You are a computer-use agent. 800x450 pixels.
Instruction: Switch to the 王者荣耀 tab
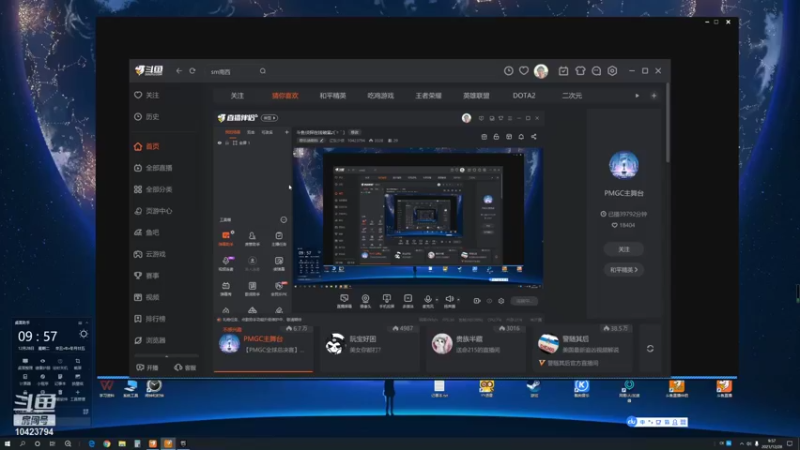pyautogui.click(x=429, y=95)
